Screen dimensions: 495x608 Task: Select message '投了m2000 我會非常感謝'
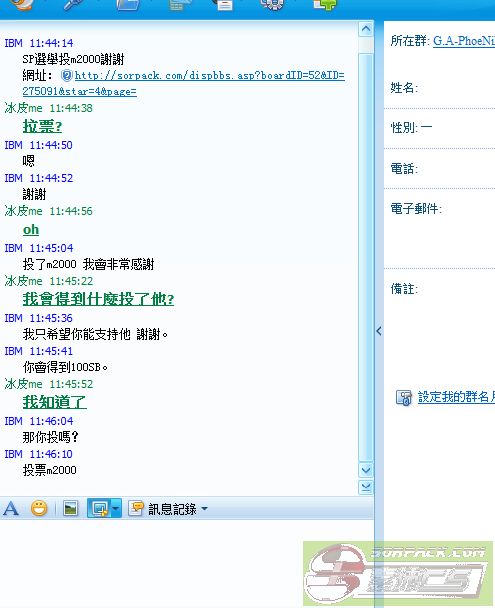coord(88,264)
